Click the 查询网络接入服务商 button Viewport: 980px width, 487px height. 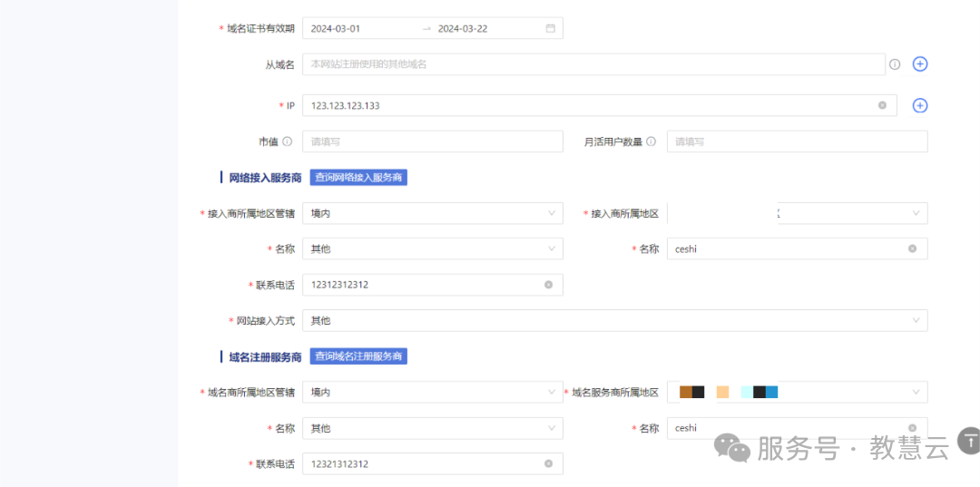point(358,178)
